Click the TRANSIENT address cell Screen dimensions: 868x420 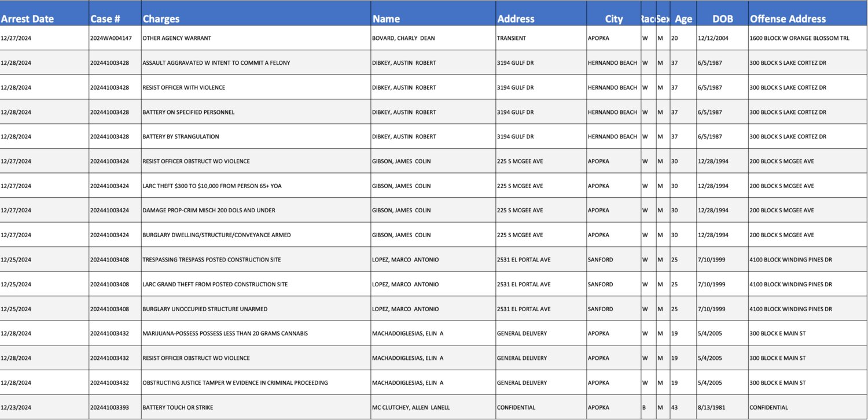541,38
